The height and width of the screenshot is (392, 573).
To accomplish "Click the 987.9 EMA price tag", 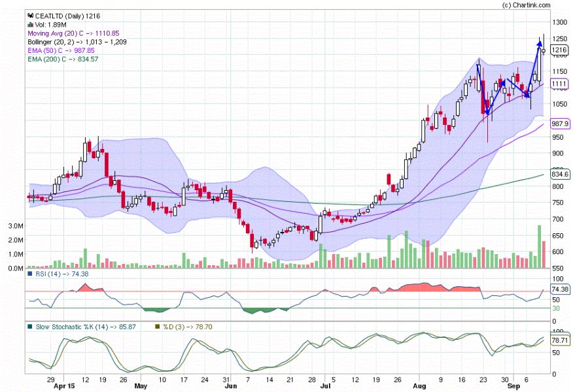I will click(x=560, y=124).
